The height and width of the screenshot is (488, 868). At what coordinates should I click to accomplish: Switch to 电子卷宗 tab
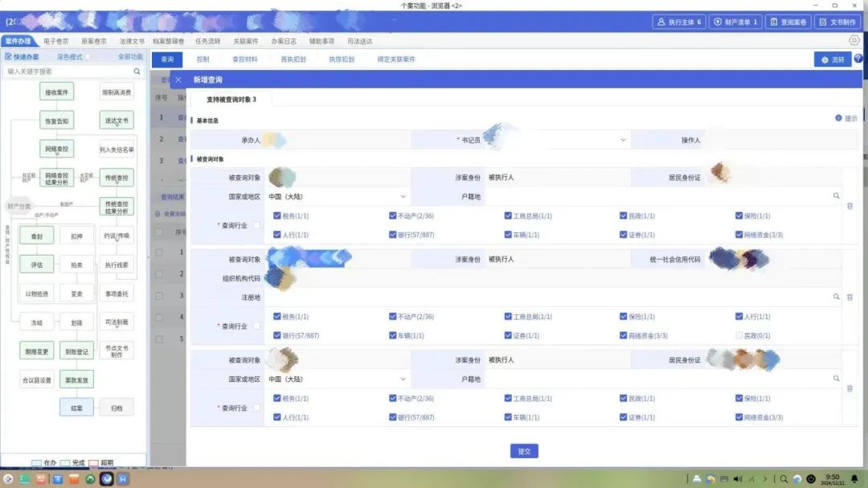pyautogui.click(x=56, y=41)
